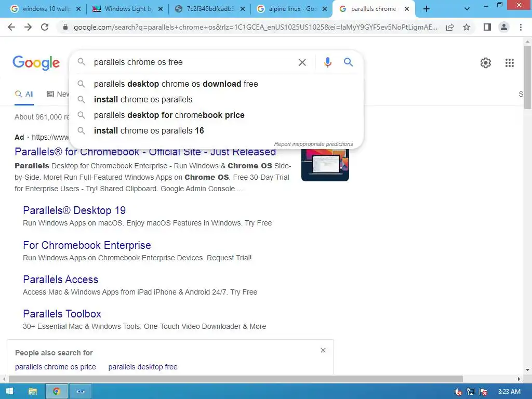Open the network status tray icon
This screenshot has height=399, width=532.
[x=471, y=392]
